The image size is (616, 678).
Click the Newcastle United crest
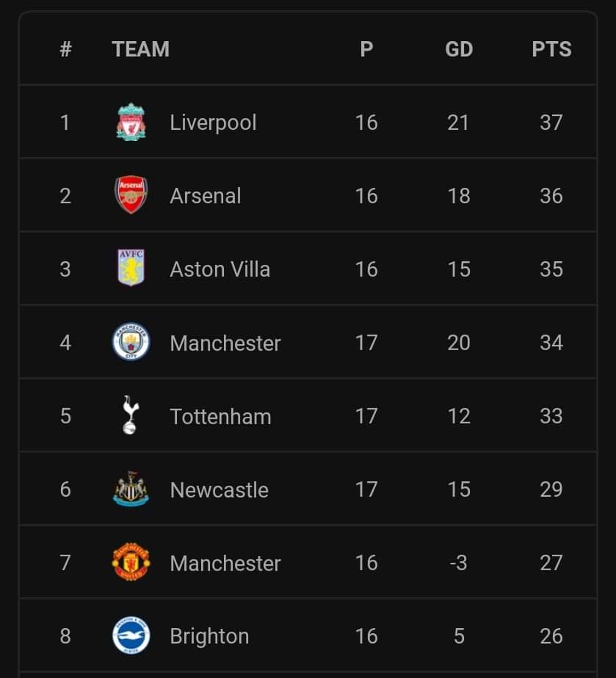click(131, 489)
